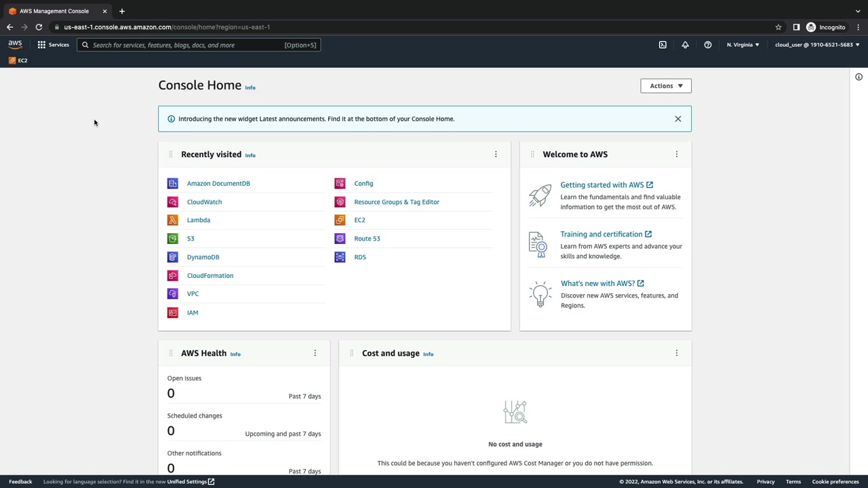This screenshot has height=488, width=868.
Task: Open Amazon DocumentDB from recently visited
Action: (218, 184)
